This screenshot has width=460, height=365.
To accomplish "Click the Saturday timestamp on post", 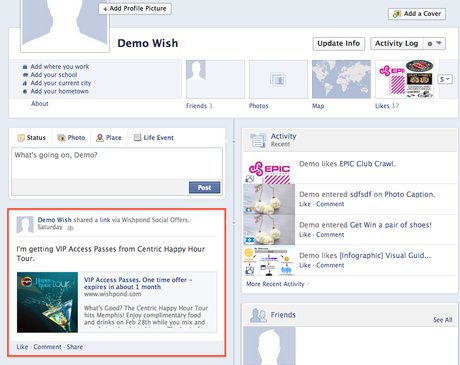I will tap(50, 227).
